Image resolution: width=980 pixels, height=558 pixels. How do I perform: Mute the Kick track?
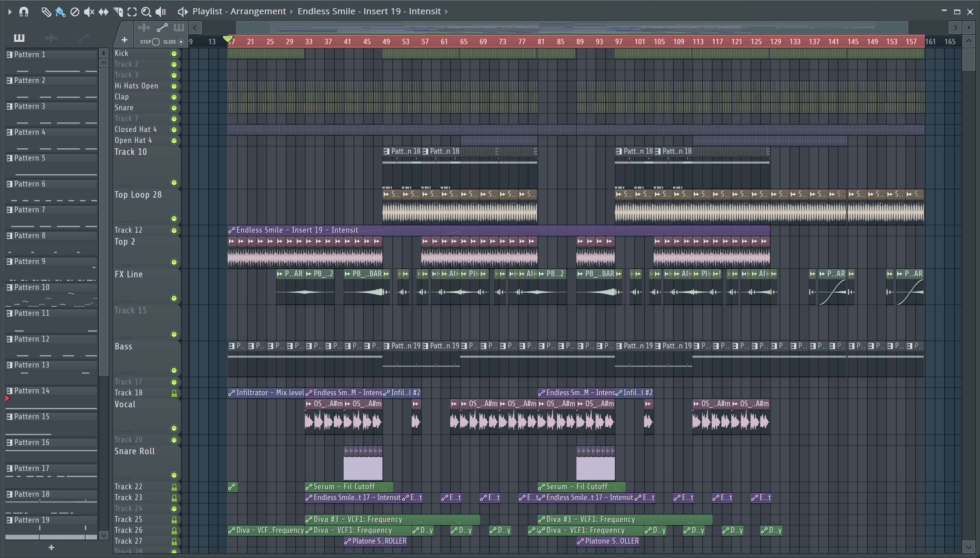(174, 54)
